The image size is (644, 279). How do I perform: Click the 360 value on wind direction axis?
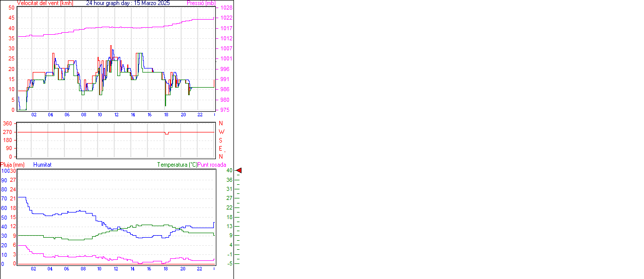coord(8,123)
